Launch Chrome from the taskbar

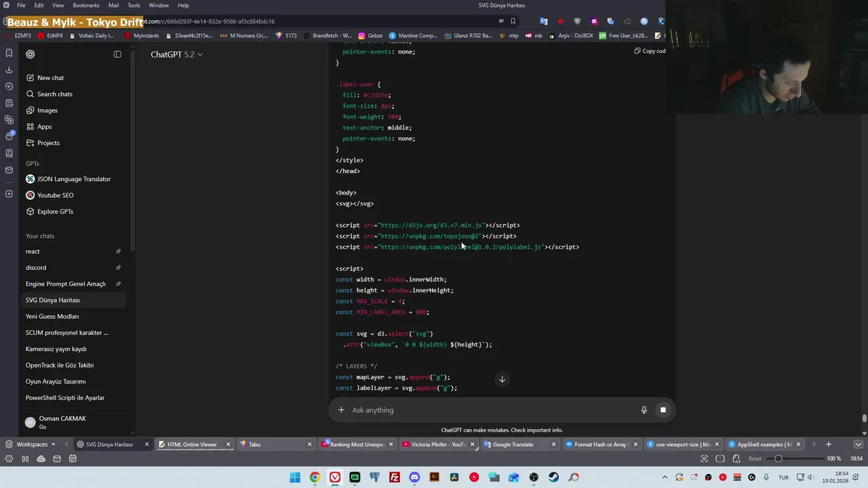point(315,477)
